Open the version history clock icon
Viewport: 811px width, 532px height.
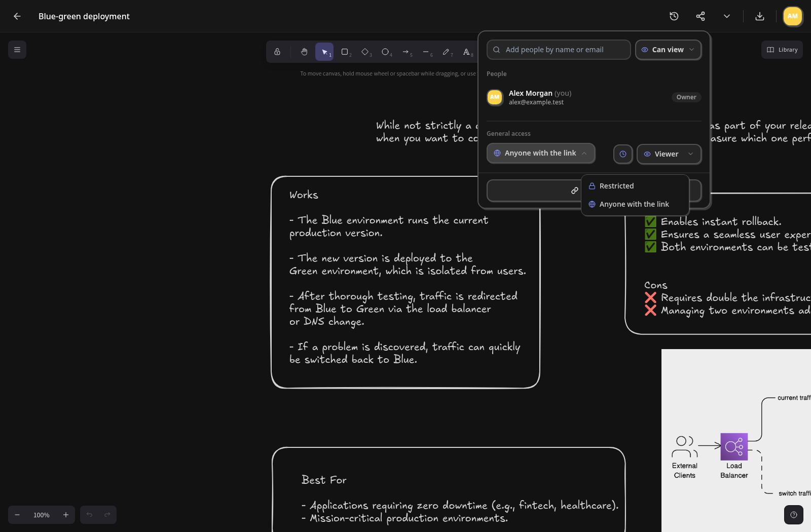pos(674,16)
